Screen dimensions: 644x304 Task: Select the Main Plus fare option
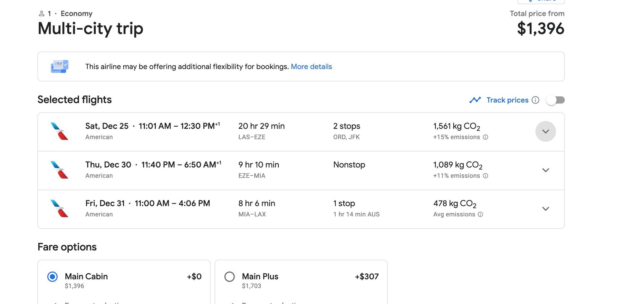tap(229, 277)
